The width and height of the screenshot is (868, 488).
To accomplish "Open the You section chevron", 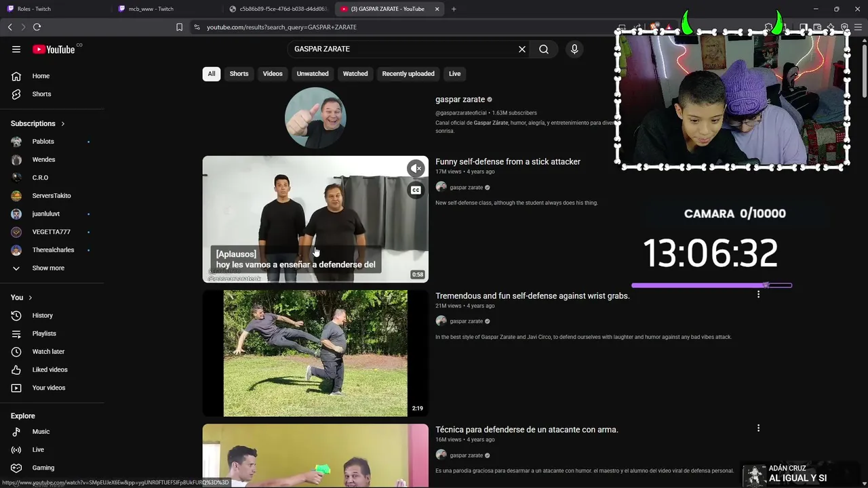I will tap(30, 298).
